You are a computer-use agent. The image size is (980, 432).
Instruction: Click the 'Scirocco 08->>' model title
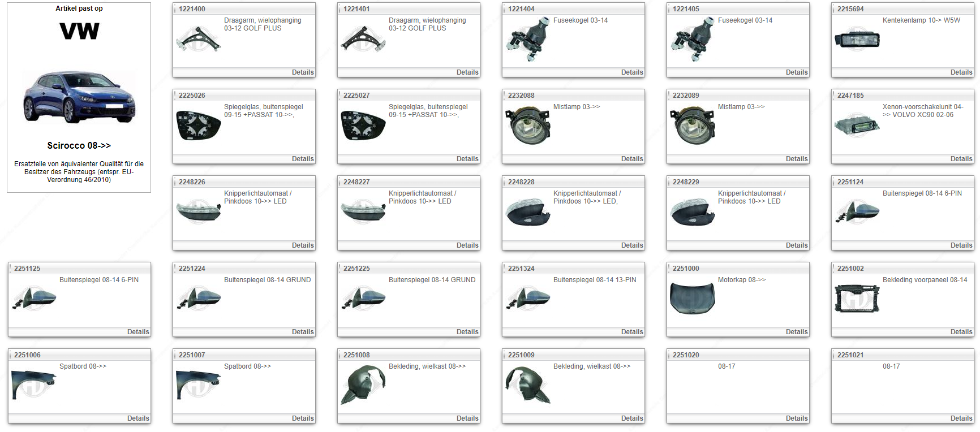[x=79, y=146]
